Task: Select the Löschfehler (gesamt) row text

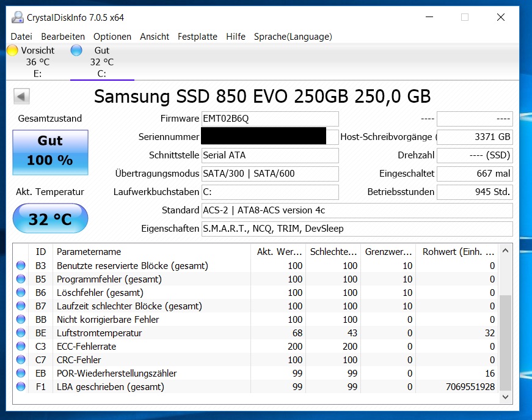Action: click(x=100, y=292)
